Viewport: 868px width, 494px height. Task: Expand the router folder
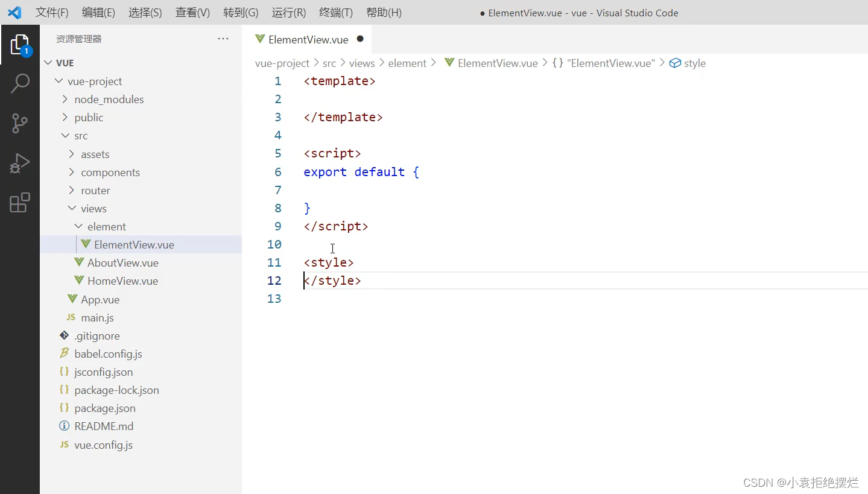pyautogui.click(x=72, y=190)
